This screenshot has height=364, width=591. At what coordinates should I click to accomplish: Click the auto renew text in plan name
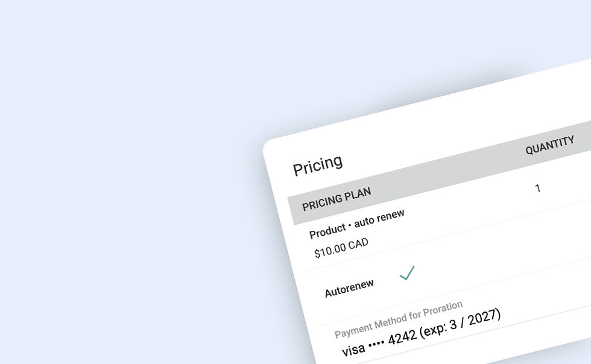coord(379,219)
